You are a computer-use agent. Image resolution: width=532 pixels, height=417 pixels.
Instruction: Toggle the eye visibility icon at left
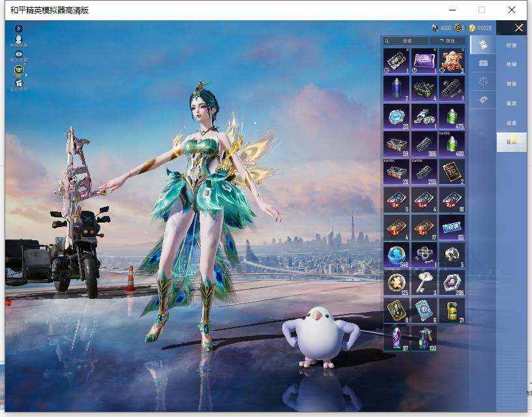tap(19, 54)
